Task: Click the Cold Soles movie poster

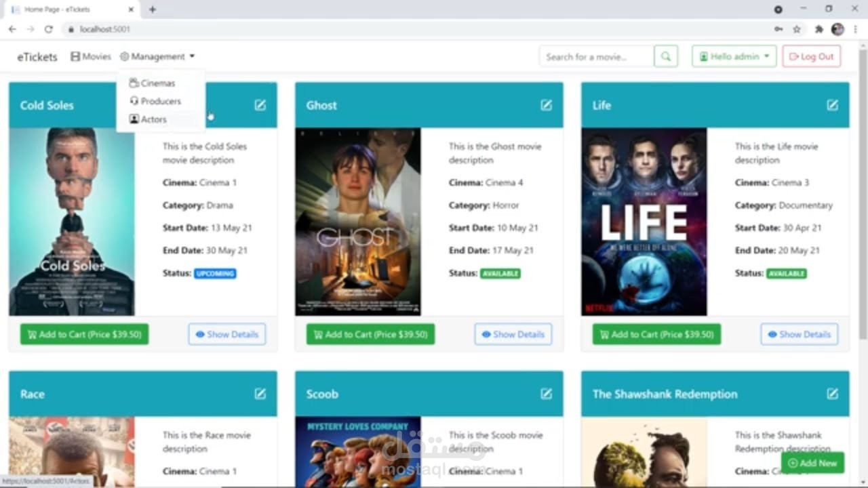Action: pyautogui.click(x=72, y=222)
